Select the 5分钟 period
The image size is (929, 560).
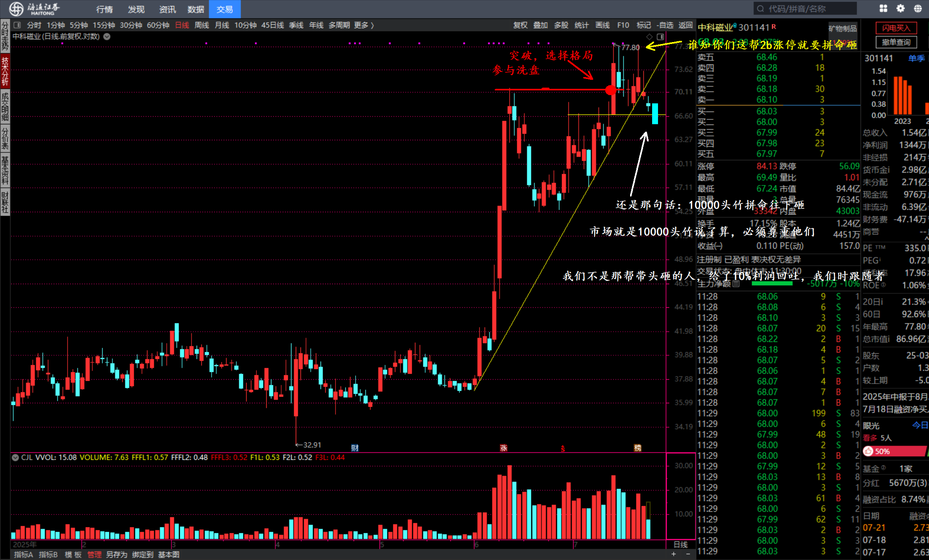[x=79, y=25]
